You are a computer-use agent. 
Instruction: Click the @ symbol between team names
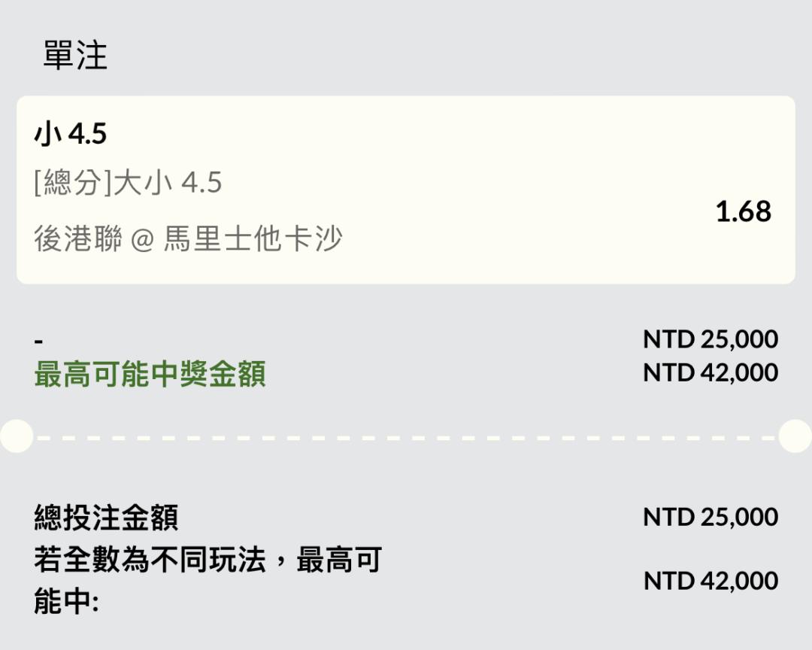(142, 240)
